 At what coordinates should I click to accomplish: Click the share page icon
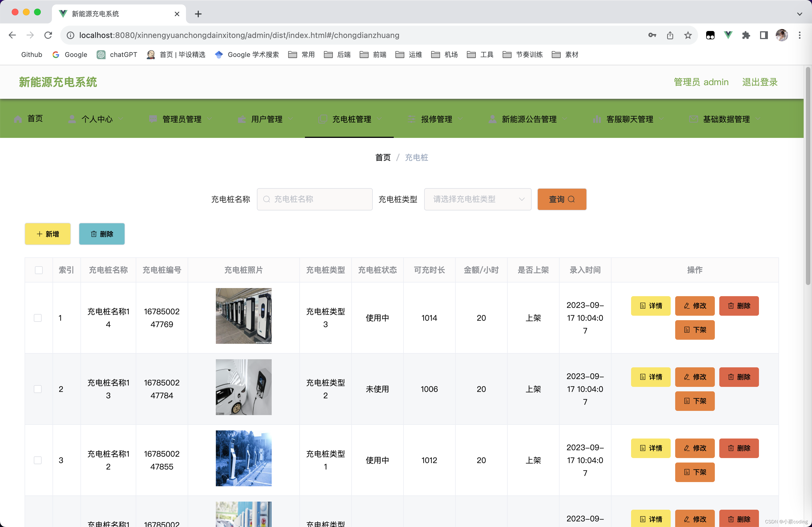[x=670, y=35]
